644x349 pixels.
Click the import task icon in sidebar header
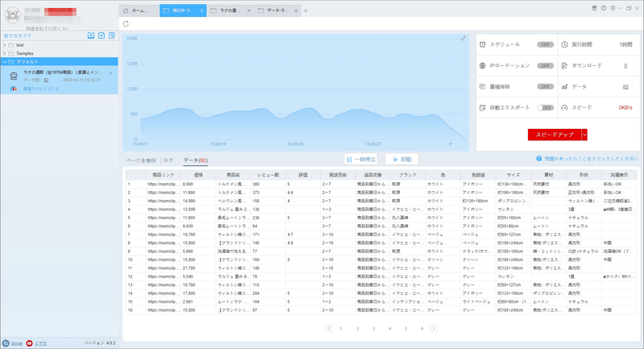91,35
